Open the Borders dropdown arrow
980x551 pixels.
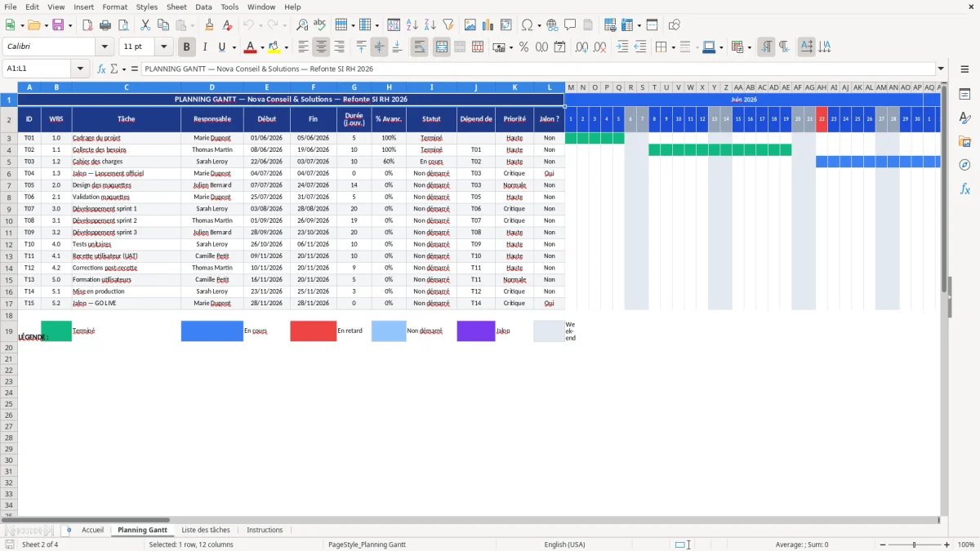tap(672, 47)
